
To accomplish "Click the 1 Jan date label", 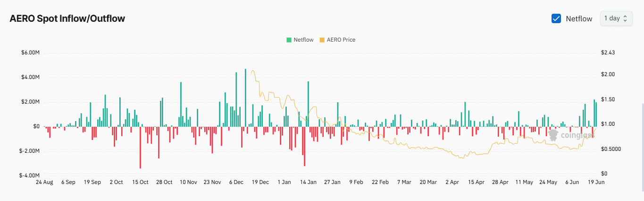I will 284,182.
